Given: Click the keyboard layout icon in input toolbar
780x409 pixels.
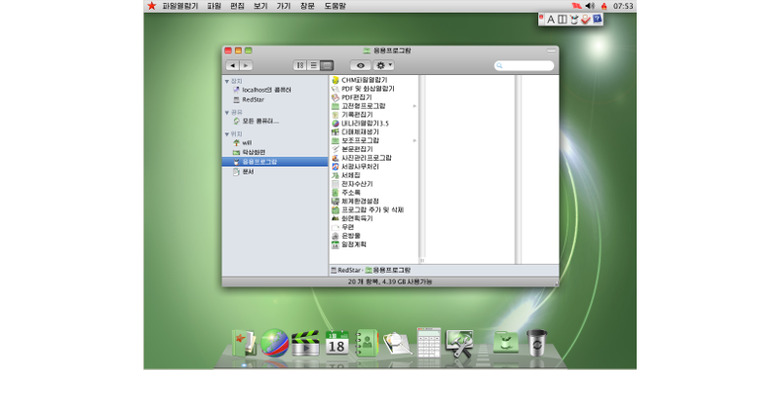Looking at the screenshot, I should pyautogui.click(x=562, y=19).
